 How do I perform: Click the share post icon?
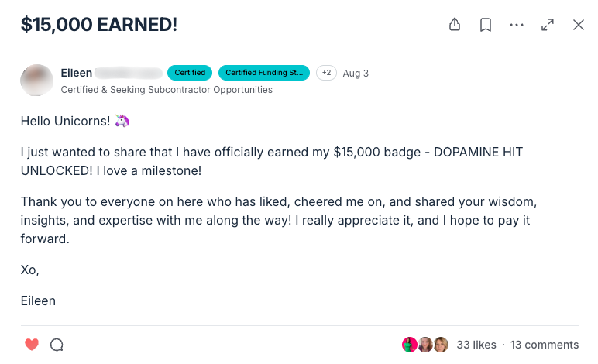tap(455, 25)
